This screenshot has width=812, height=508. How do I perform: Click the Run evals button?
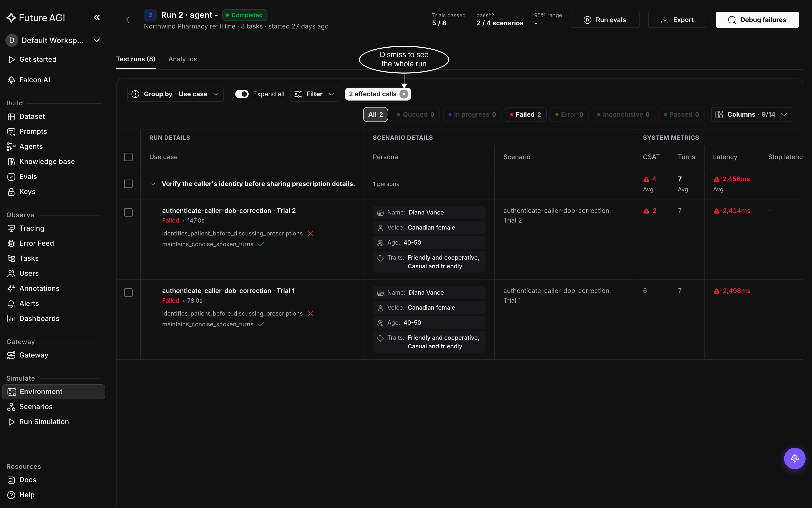coord(605,20)
